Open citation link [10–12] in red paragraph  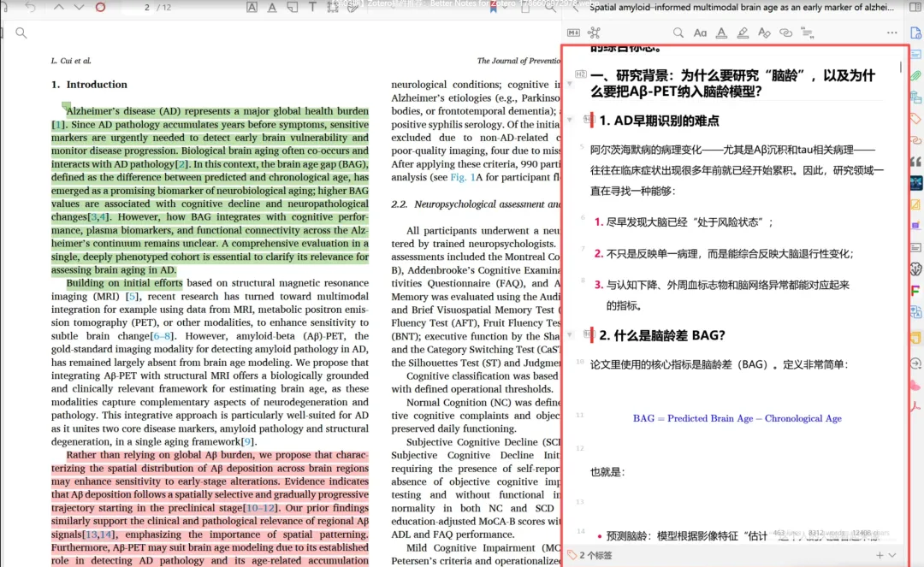260,507
